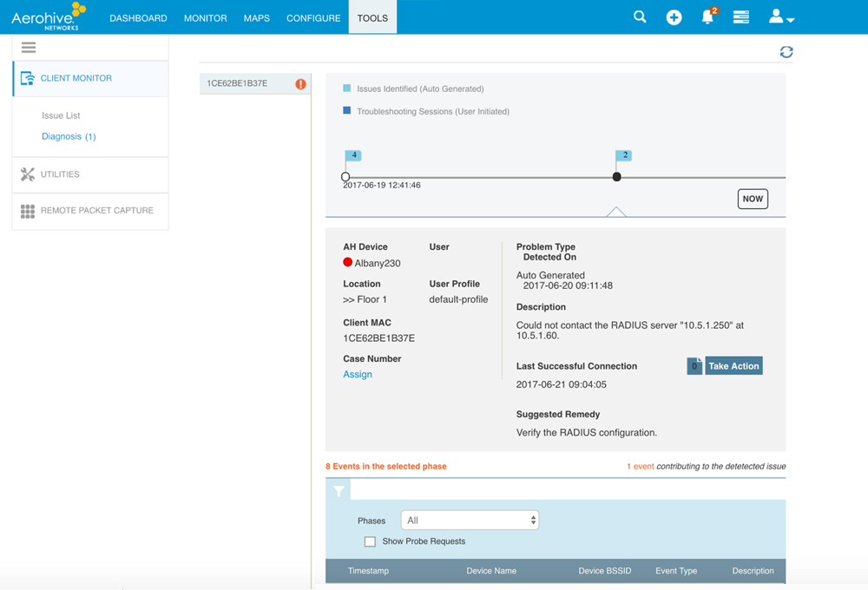Sort by Event Type column
This screenshot has height=590, width=868.
tap(676, 571)
